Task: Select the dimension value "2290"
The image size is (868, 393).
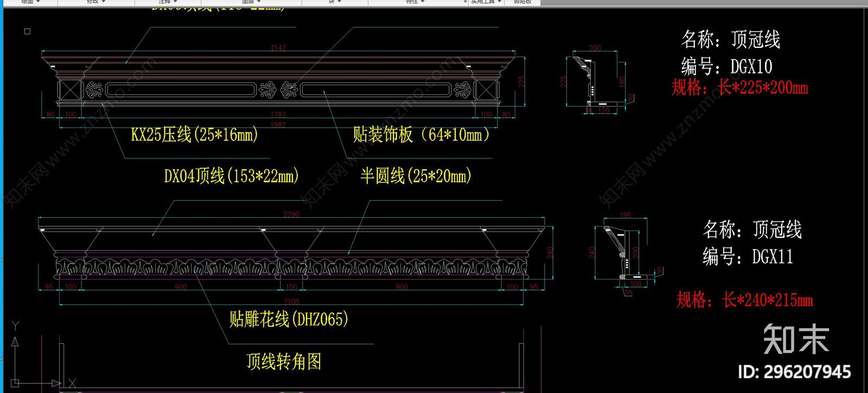Action: (x=291, y=214)
